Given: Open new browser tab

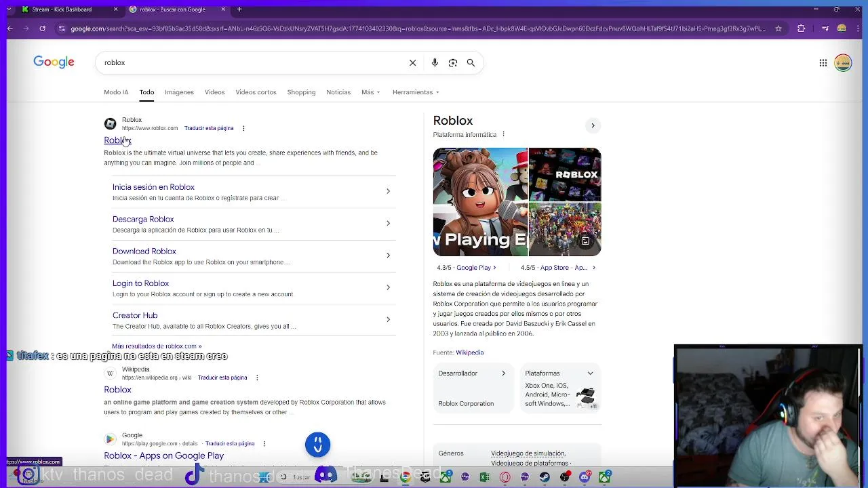Looking at the screenshot, I should point(239,9).
